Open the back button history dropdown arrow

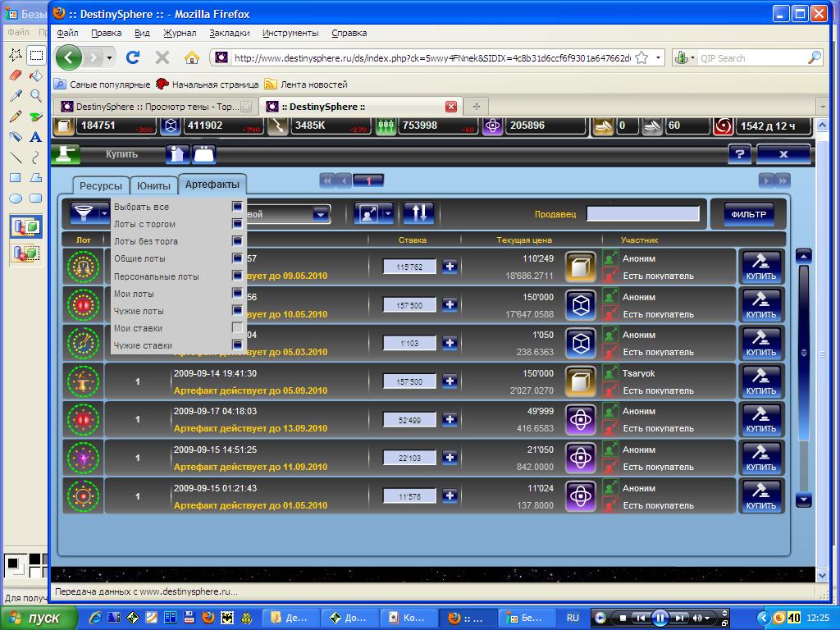pos(109,57)
